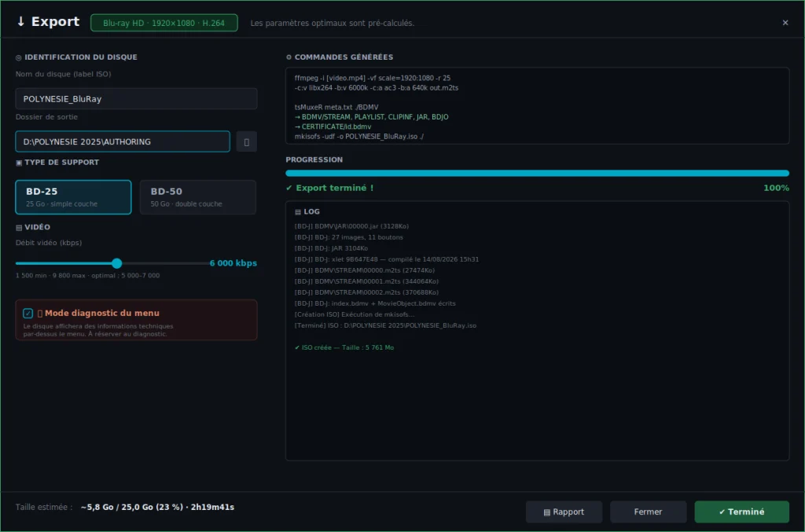Click the tsMuxeR meta.txt ./BDMV command line
805x532 pixels.
click(336, 107)
